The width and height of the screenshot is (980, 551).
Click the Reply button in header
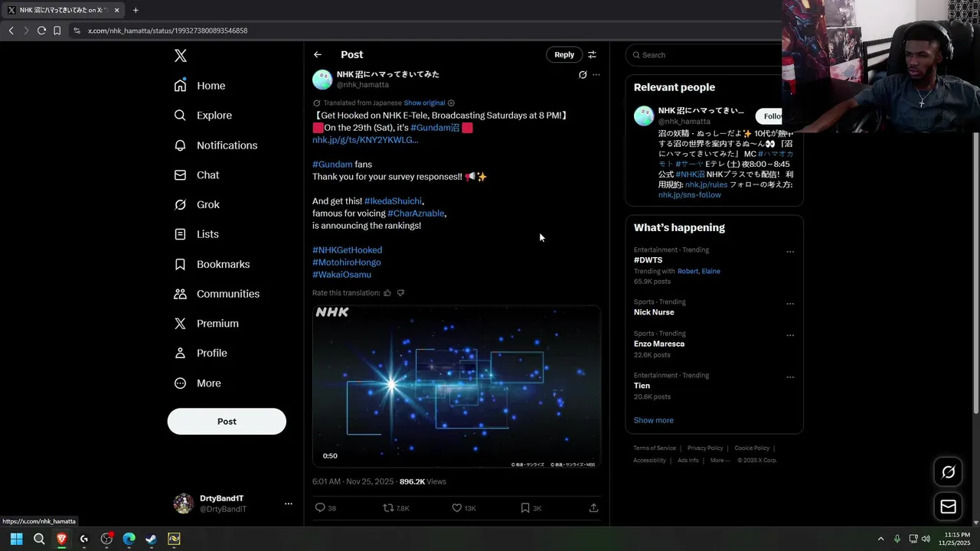click(x=564, y=54)
